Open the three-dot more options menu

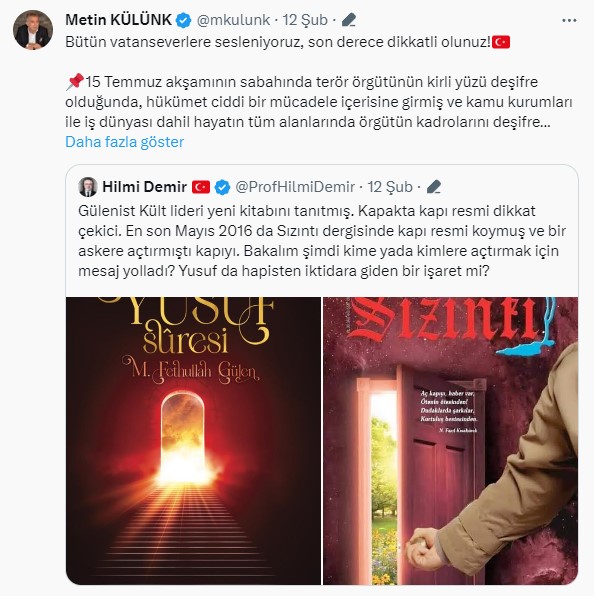tap(569, 21)
